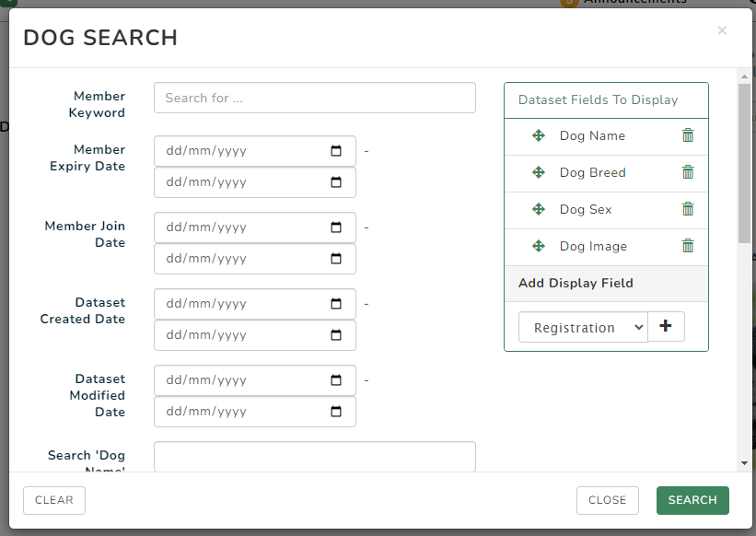
Task: Open calendar for Dataset Created start date
Action: (x=336, y=304)
